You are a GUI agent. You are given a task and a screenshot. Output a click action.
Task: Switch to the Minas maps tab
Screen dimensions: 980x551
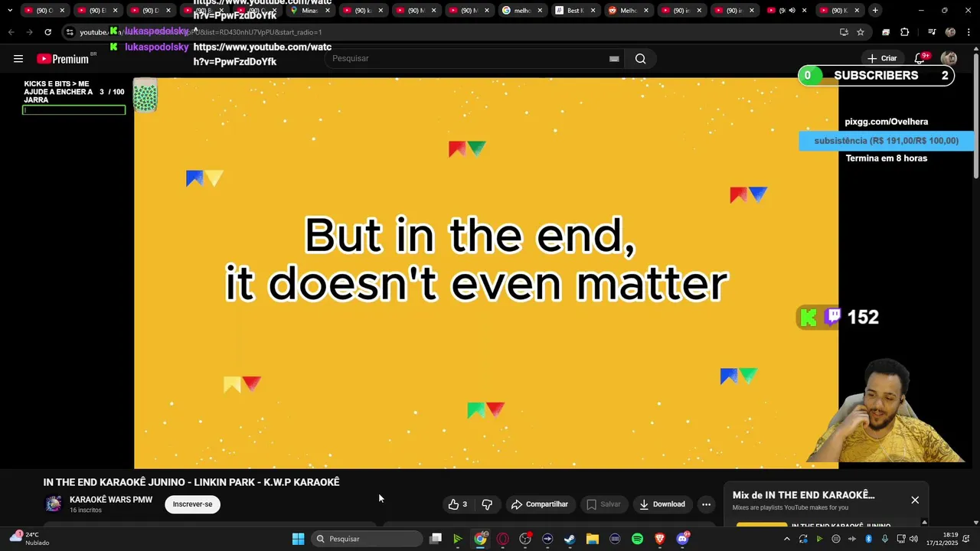tap(309, 10)
